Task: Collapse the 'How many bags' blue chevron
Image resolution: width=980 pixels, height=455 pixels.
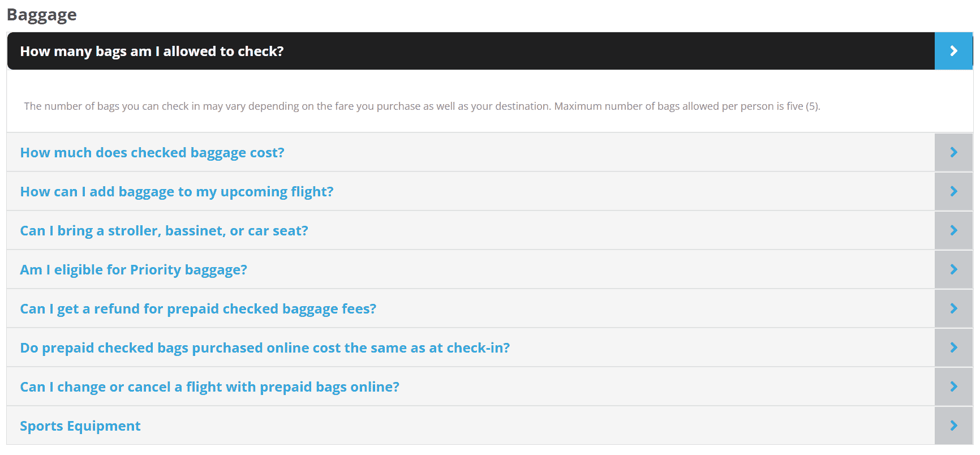Action: coord(953,51)
